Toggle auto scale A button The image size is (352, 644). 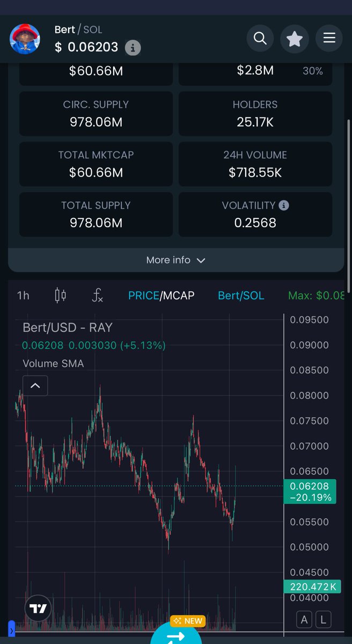pos(304,620)
